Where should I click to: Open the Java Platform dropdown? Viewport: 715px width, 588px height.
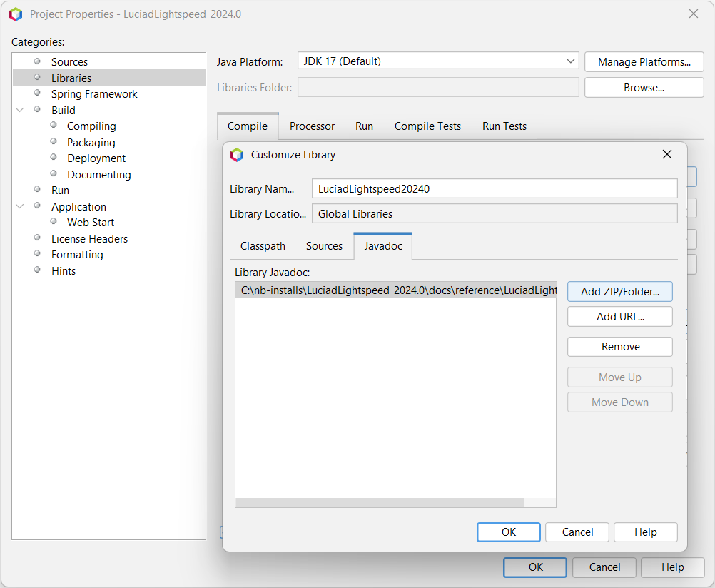[x=437, y=61]
